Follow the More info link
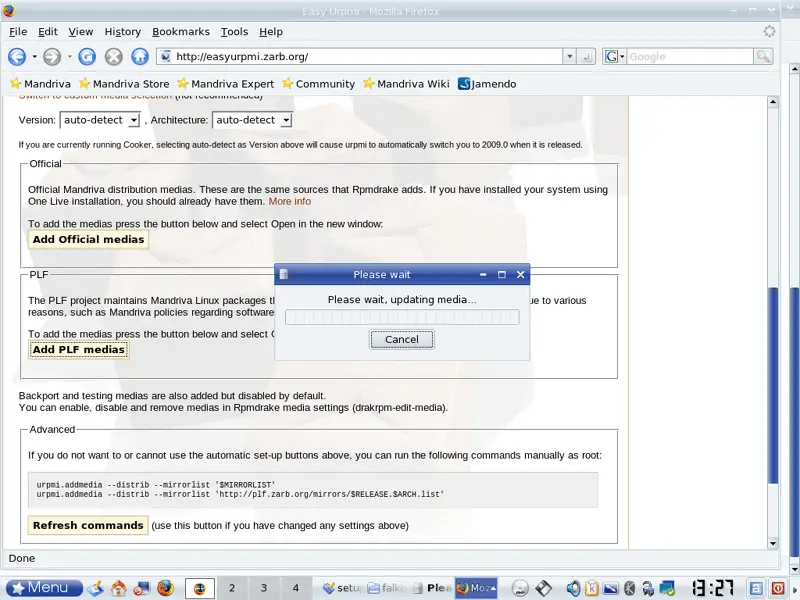The width and height of the screenshot is (800, 600). (289, 202)
